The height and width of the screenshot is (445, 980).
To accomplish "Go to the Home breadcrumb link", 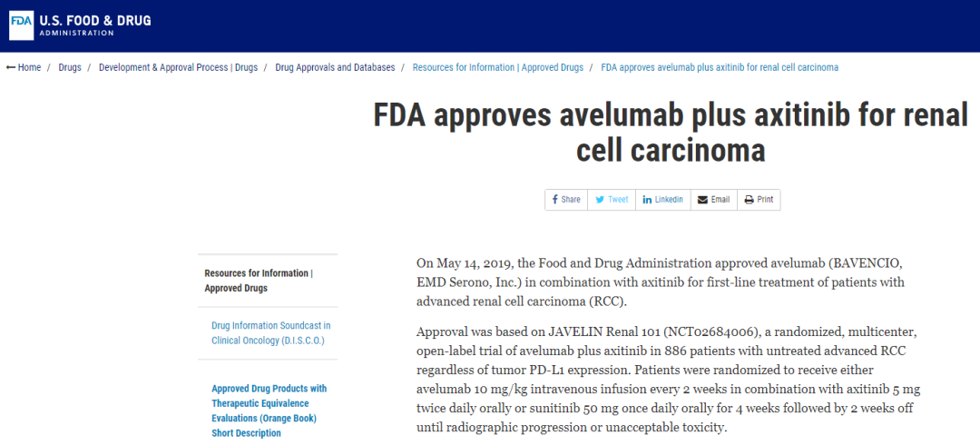I will (29, 67).
